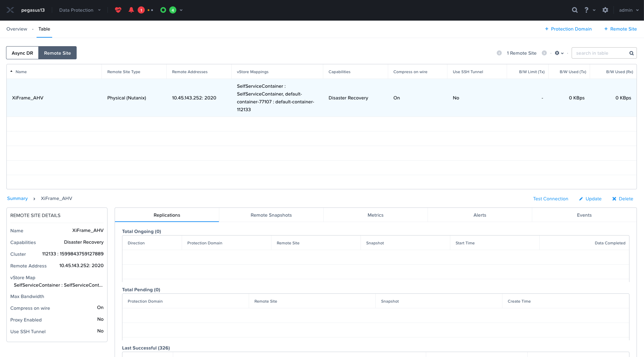Screen dimensions: 644x357
Task: Open the Metrics tab
Action: pos(375,215)
